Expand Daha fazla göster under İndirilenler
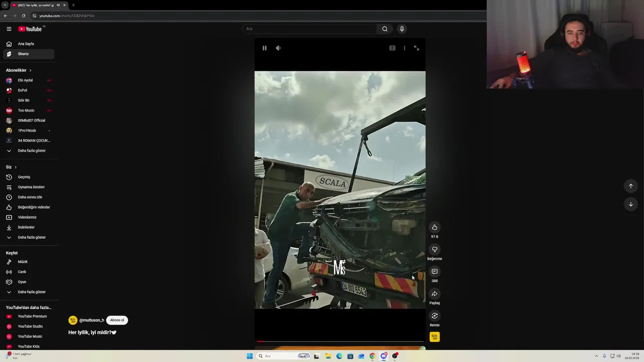Viewport: 644px width, 362px height. coord(28,237)
